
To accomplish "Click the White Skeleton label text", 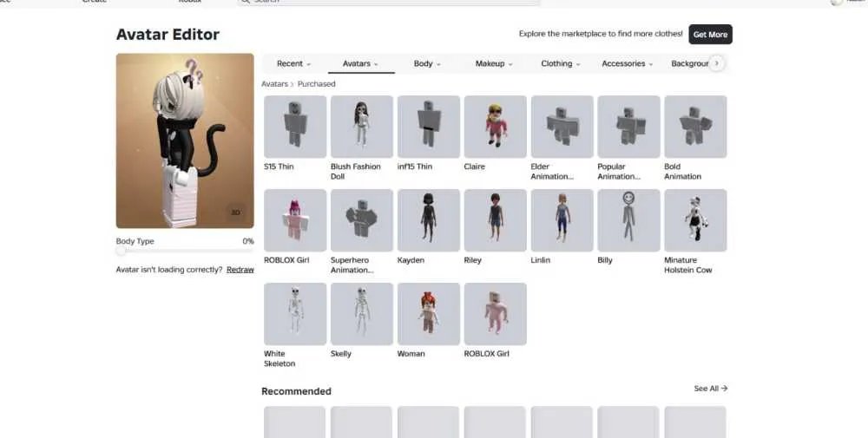I will 279,359.
